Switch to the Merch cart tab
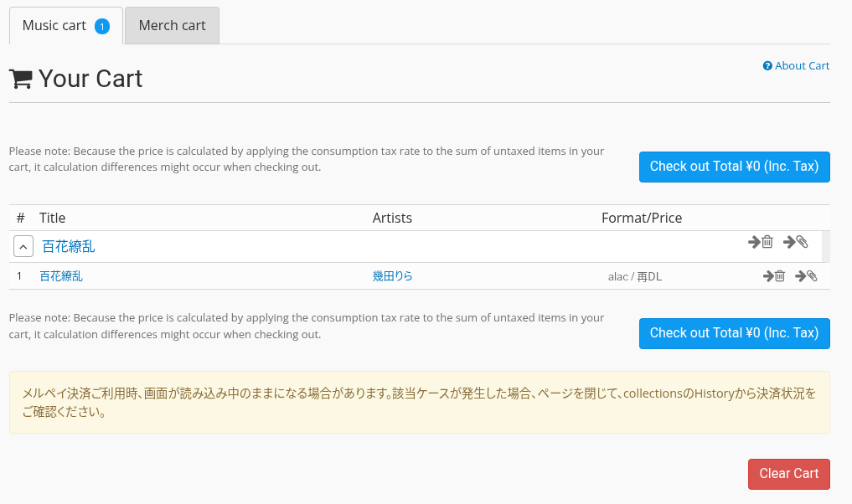This screenshot has width=852, height=504. 172,26
